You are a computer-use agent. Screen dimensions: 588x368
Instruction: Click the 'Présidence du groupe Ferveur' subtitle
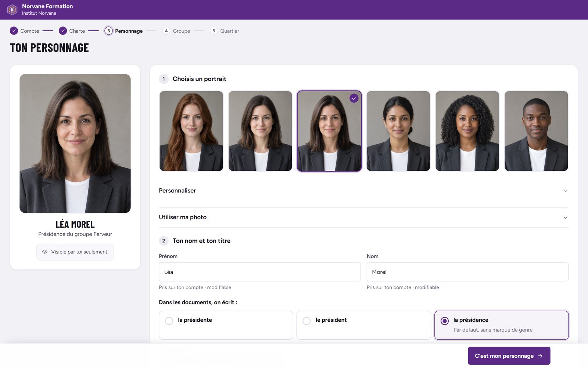(x=75, y=234)
